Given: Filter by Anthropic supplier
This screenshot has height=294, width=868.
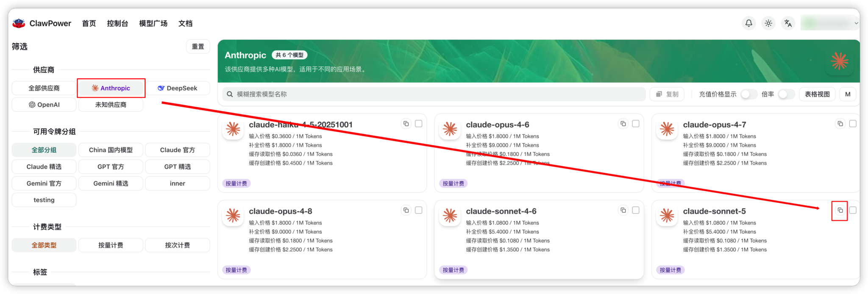Looking at the screenshot, I should click(x=111, y=88).
